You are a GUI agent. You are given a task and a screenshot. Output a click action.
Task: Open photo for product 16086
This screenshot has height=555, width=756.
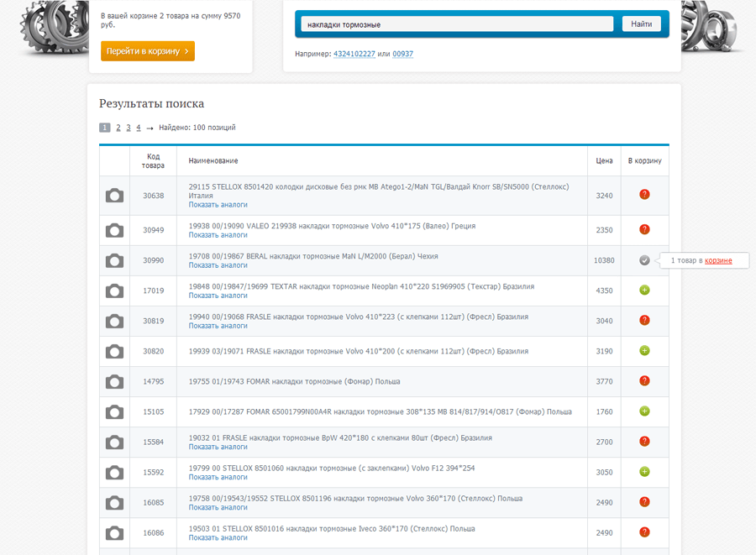click(114, 533)
